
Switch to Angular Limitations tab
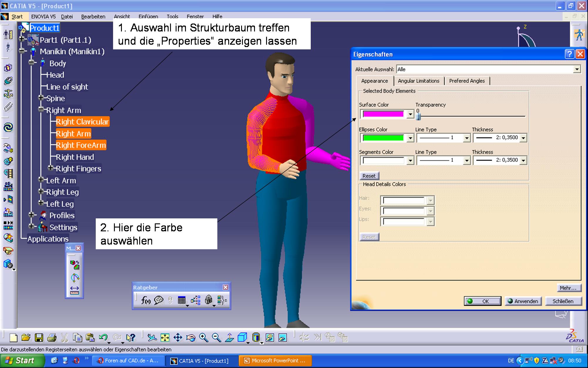click(419, 81)
